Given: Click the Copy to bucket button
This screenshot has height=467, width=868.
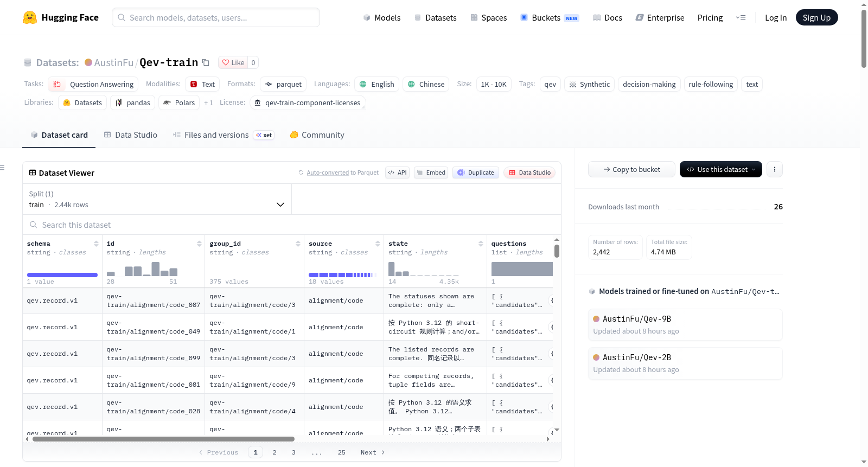Looking at the screenshot, I should pyautogui.click(x=631, y=169).
